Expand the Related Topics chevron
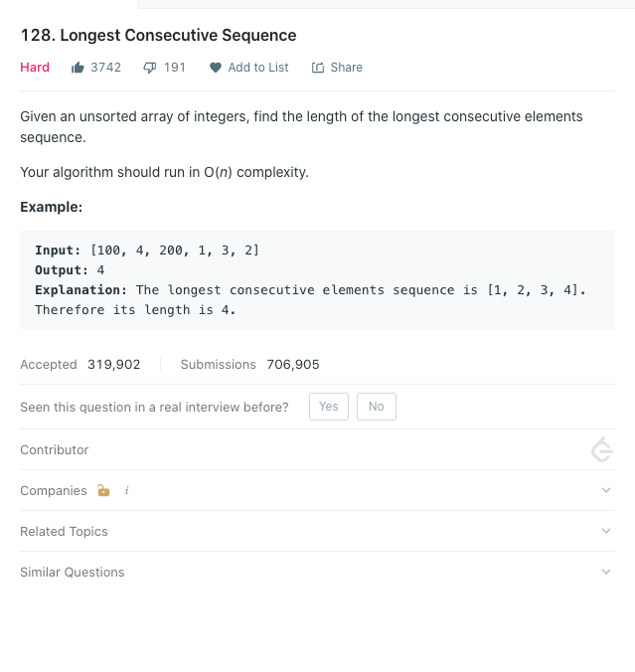The height and width of the screenshot is (672, 635). (606, 532)
